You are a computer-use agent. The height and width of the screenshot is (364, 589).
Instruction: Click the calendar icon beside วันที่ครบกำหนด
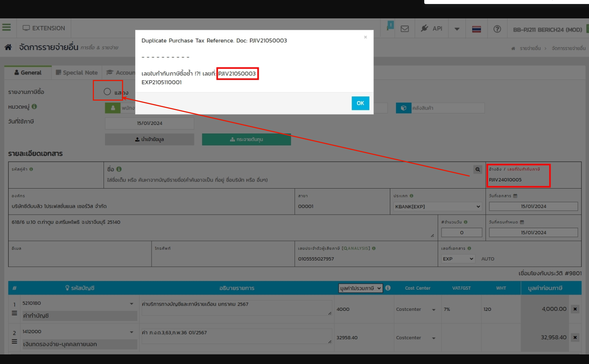point(522,222)
